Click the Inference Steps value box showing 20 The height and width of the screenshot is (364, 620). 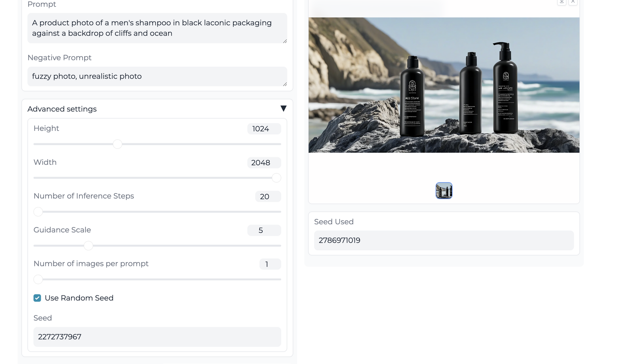pyautogui.click(x=268, y=197)
